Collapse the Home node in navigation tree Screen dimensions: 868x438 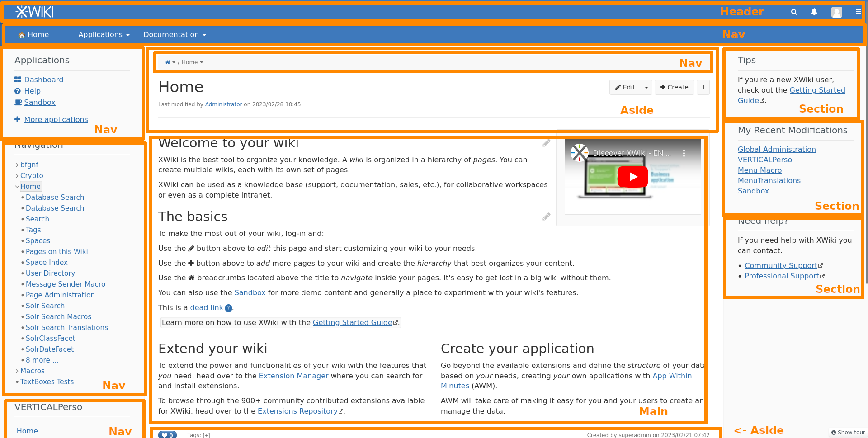point(17,187)
